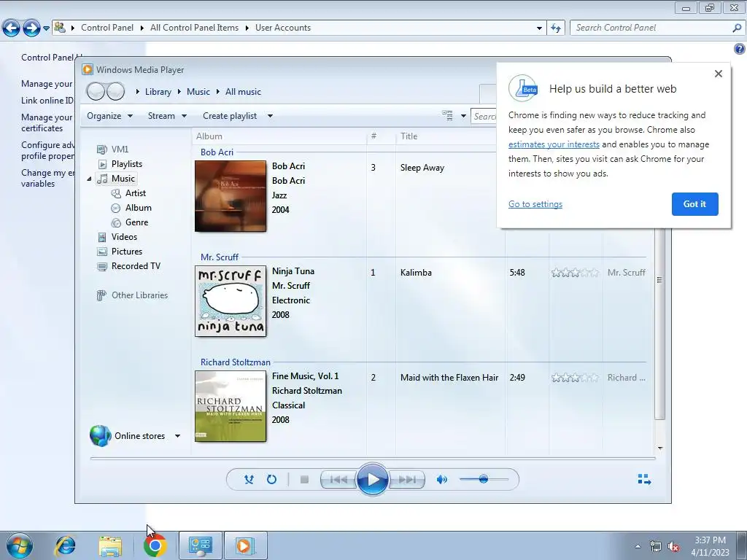Select the Sleep Away track
The image size is (747, 560).
pos(422,168)
